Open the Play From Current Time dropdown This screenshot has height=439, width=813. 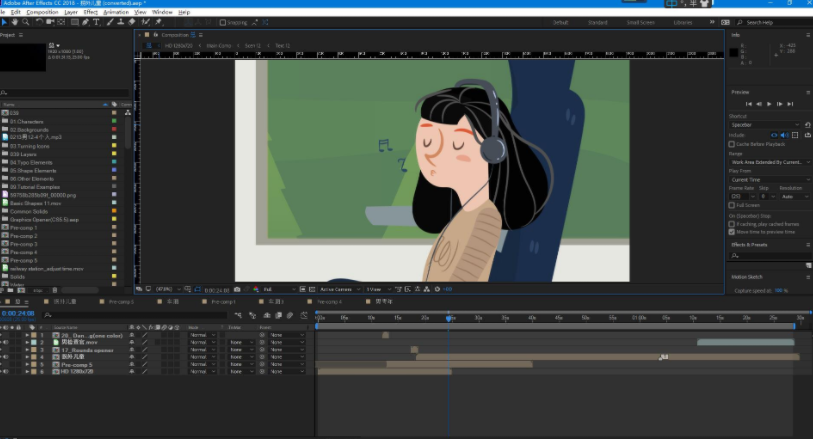765,179
